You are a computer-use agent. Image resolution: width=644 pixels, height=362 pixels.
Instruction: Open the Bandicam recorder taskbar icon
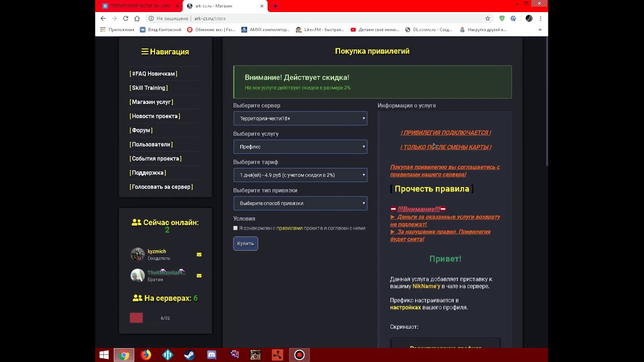(299, 355)
